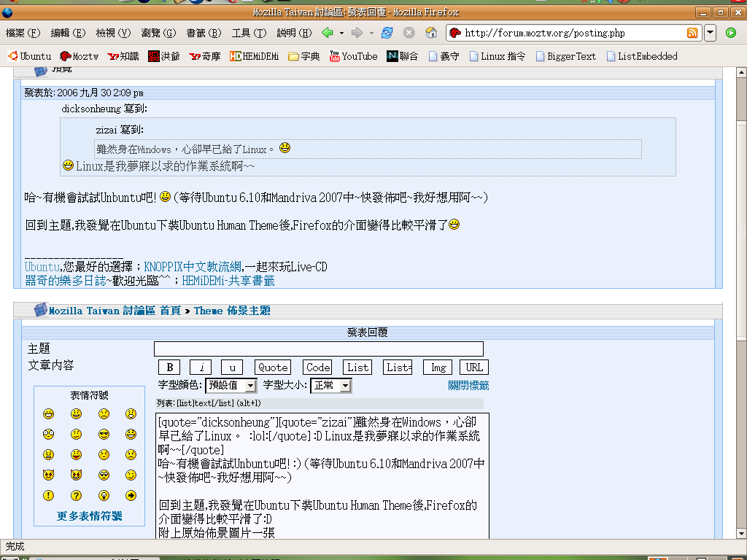Viewport: 747px width, 560px height.
Task: Insert the question mark emoticon
Action: coord(76,496)
